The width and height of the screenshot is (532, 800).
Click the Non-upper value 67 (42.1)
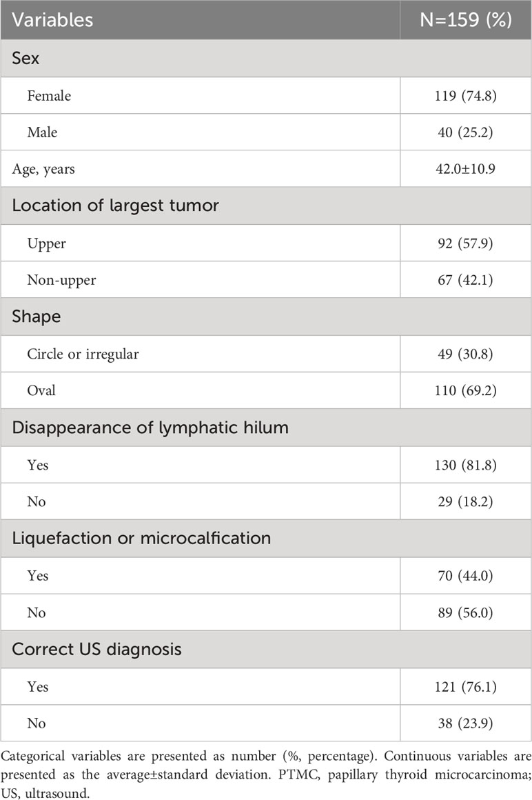point(466,280)
